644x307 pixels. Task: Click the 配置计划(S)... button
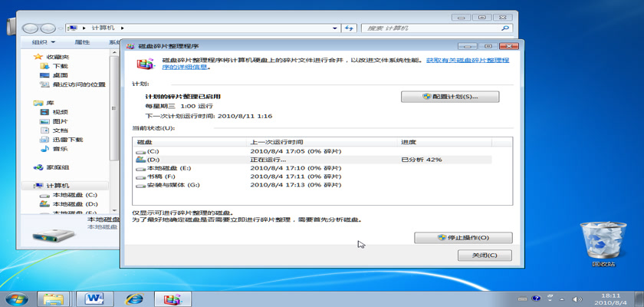click(x=450, y=97)
